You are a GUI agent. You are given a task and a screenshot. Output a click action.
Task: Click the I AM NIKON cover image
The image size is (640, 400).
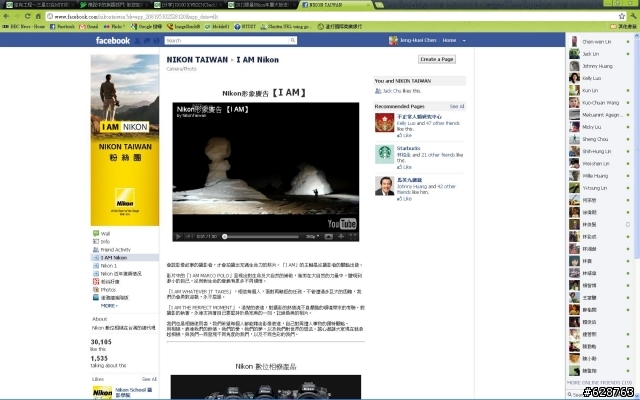(x=125, y=140)
